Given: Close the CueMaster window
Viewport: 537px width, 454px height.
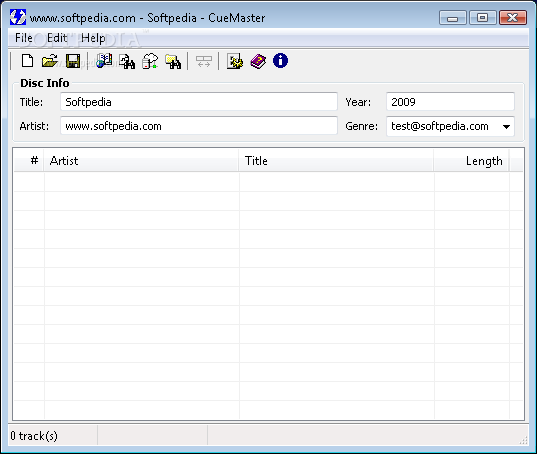Looking at the screenshot, I should [513, 17].
